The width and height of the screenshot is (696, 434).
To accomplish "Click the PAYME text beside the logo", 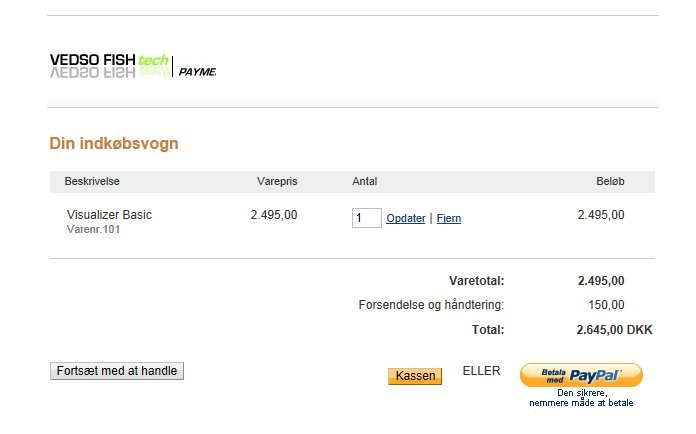I will pos(197,71).
